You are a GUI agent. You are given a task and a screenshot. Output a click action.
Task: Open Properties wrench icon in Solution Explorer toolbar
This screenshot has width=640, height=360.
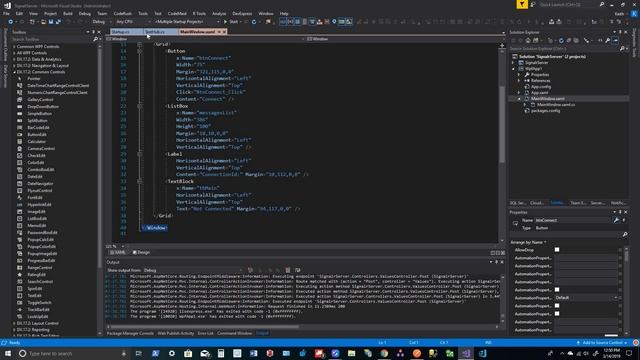[x=608, y=40]
